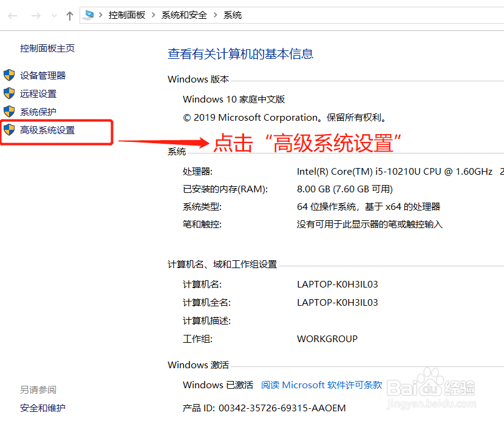504x421 pixels.
Task: Click 64 位操作系统 system type value
Action: tap(369, 206)
